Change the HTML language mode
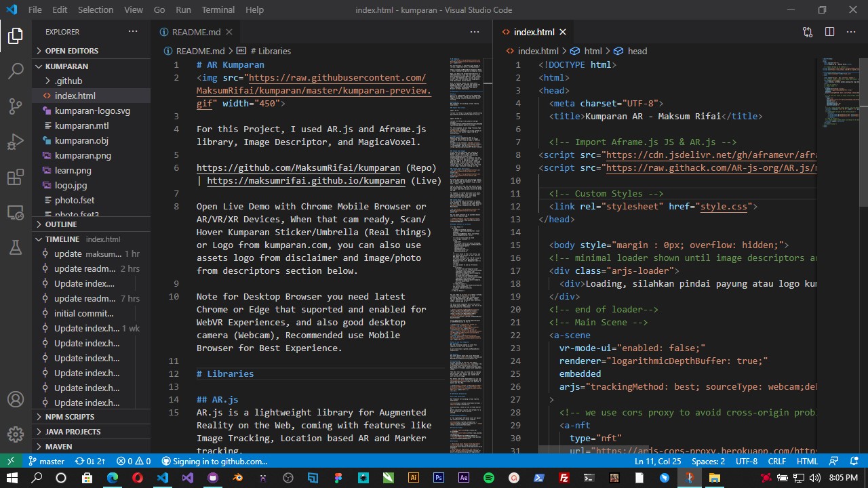This screenshot has height=488, width=868. point(807,461)
